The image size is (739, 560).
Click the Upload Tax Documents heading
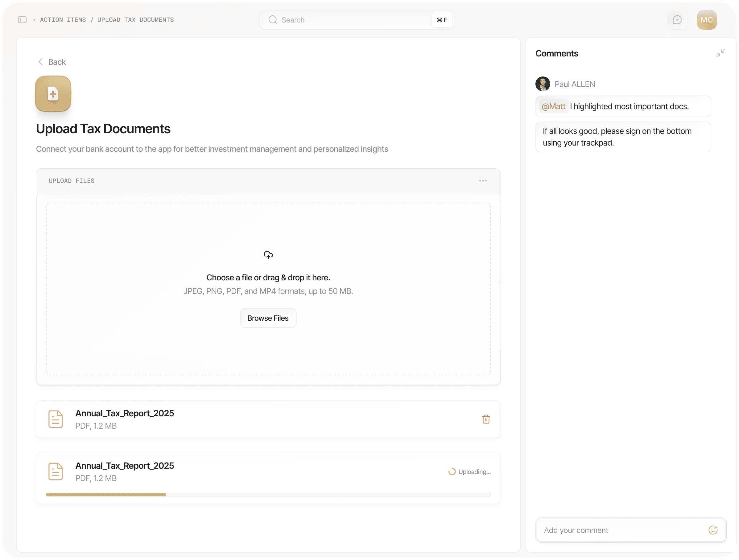click(103, 129)
